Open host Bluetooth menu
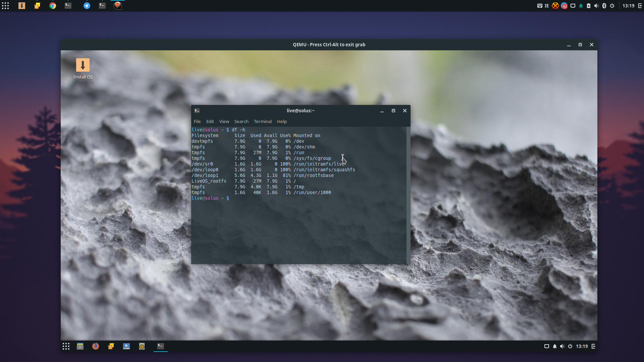 [604, 6]
